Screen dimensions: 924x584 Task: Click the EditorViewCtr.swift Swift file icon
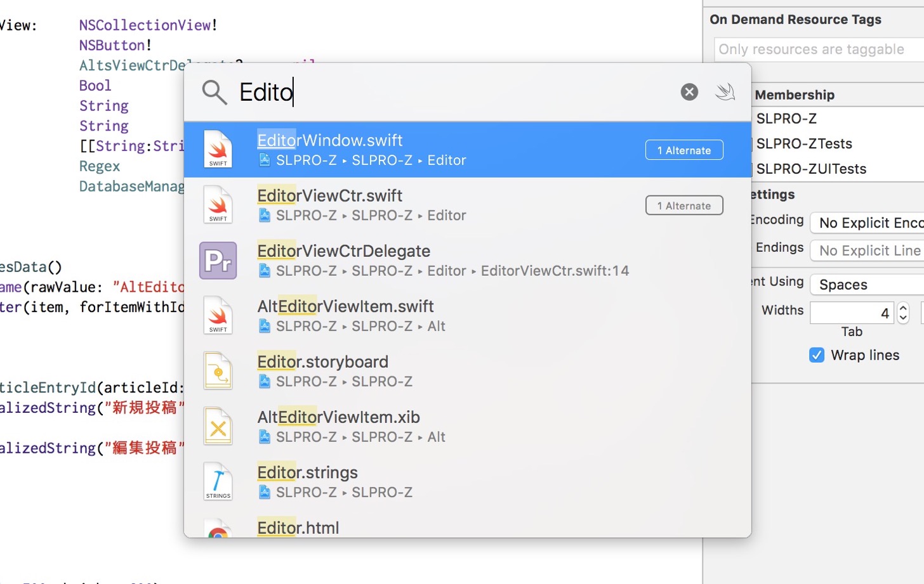coord(218,204)
